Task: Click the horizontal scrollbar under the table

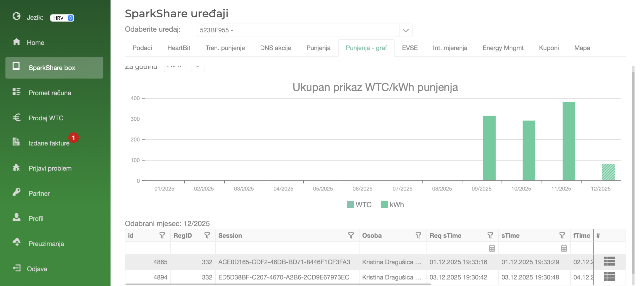Action: [x=278, y=284]
